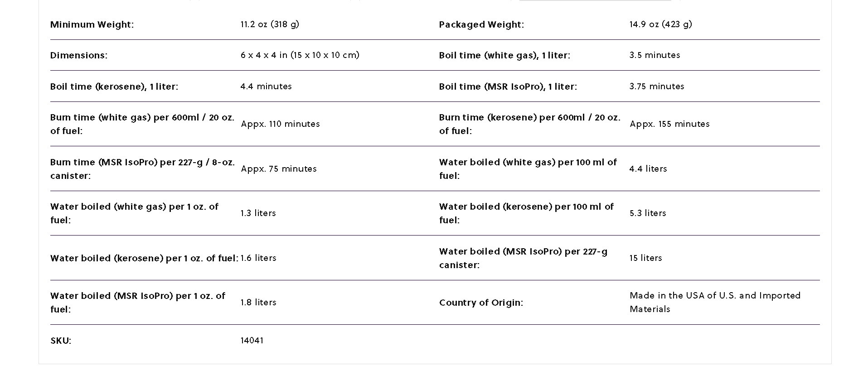Click Water boiled (kerosene) per 1 oz. label
This screenshot has width=868, height=385.
[144, 258]
